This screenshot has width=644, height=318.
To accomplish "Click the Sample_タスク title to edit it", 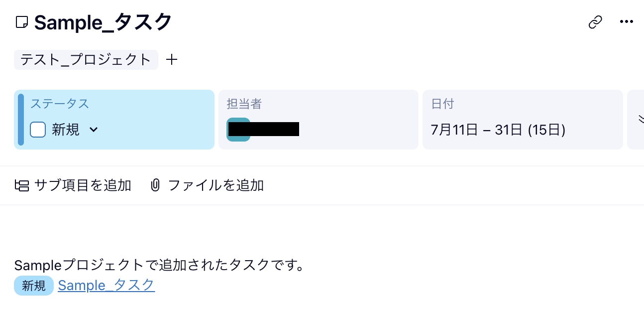I will (x=103, y=22).
